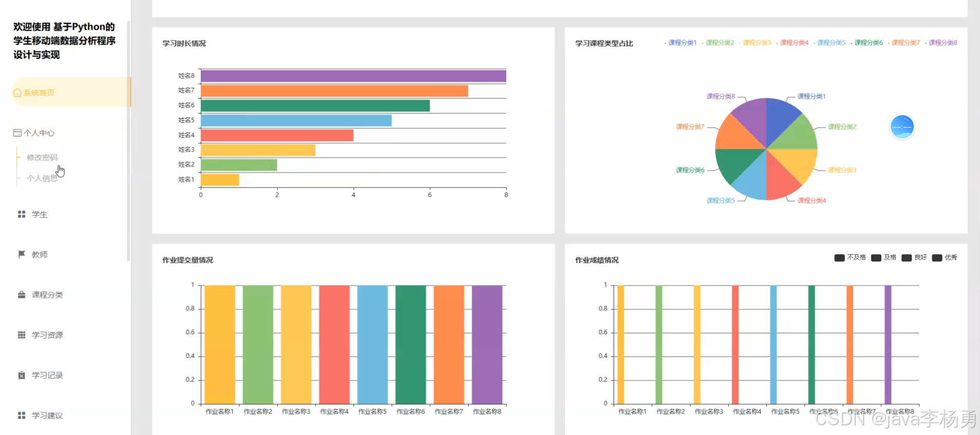Toggle the 优秀 legend series
980x435 pixels.
click(945, 257)
